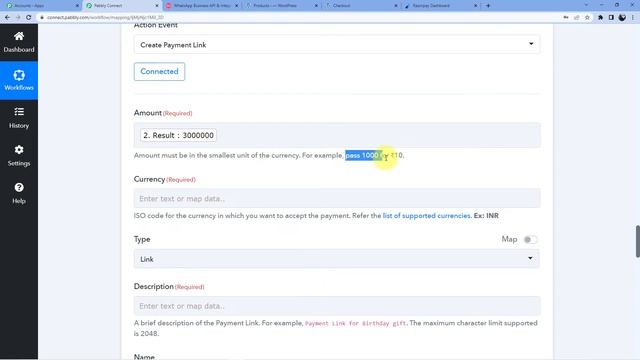
Task: Close the Accounts - Apps tab
Action: (x=77, y=6)
